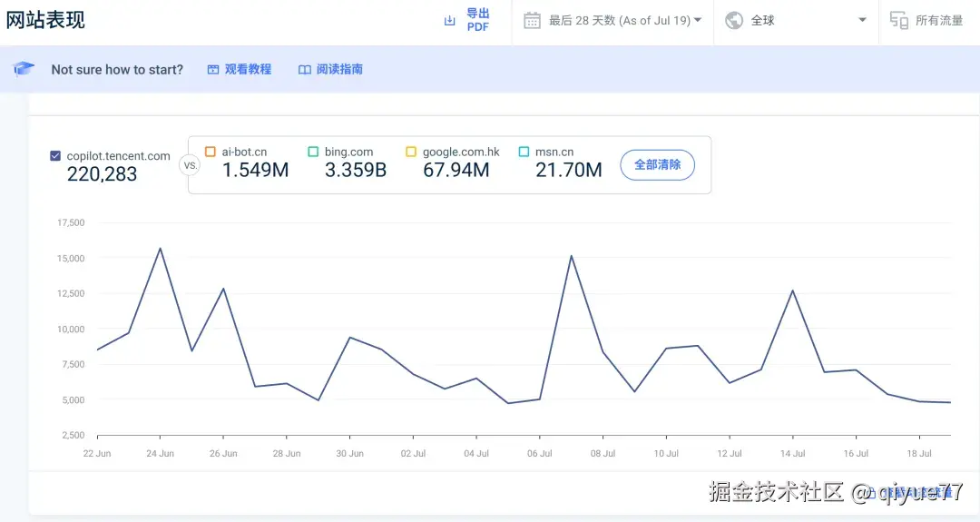Click the calendar icon in date selector
The width and height of the screenshot is (980, 522).
[532, 21]
